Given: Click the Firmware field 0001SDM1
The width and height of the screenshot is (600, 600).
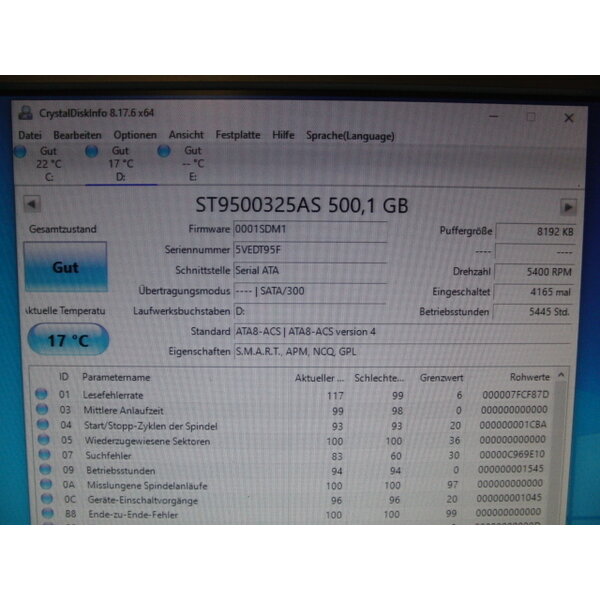Looking at the screenshot, I should (310, 230).
